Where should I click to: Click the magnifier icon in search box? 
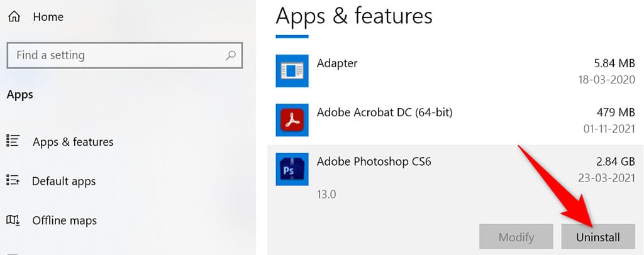pyautogui.click(x=230, y=56)
